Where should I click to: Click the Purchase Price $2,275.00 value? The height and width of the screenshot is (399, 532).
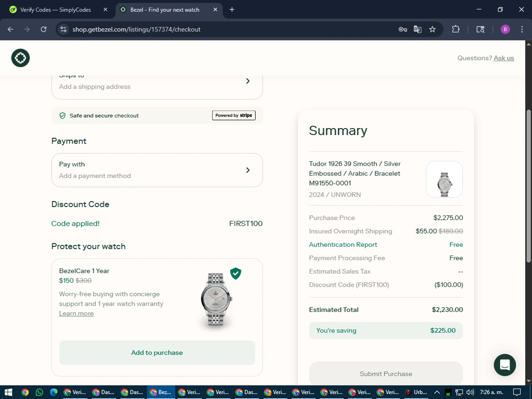coord(448,218)
